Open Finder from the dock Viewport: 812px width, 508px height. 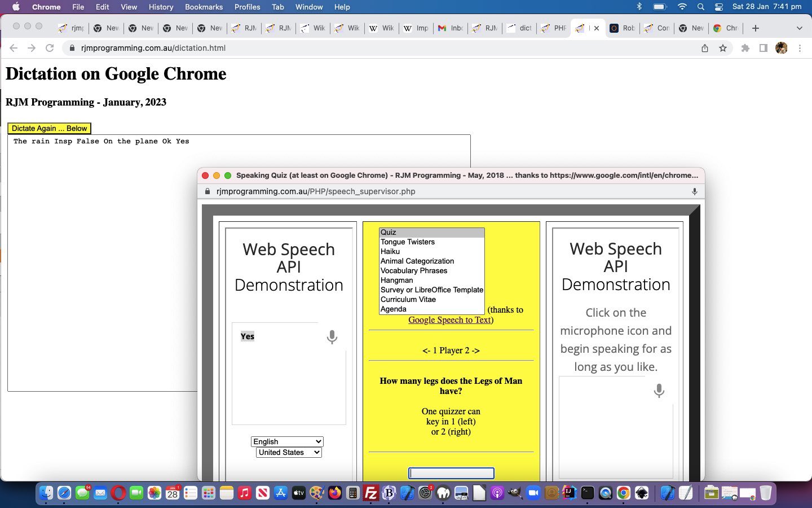click(x=46, y=493)
